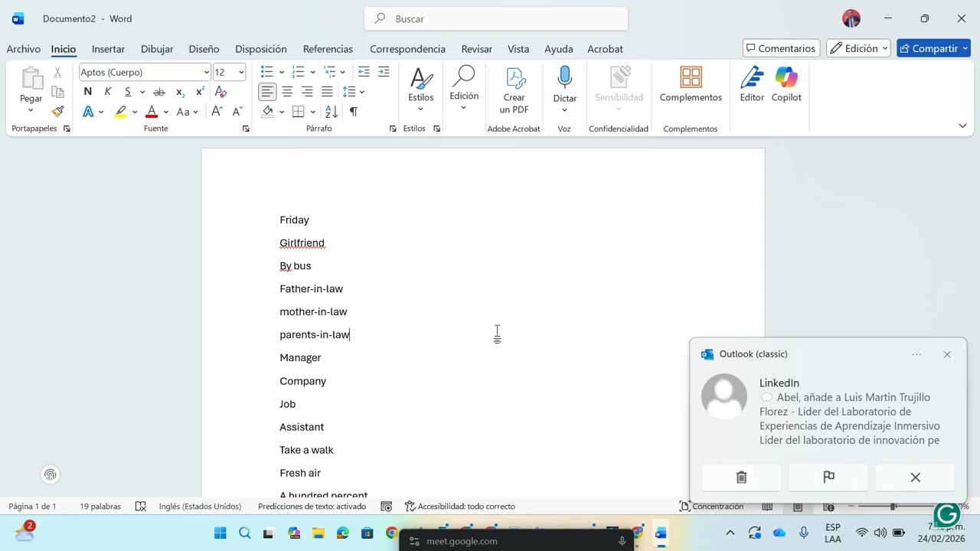The height and width of the screenshot is (551, 980).
Task: Enable center alignment
Action: click(x=287, y=92)
